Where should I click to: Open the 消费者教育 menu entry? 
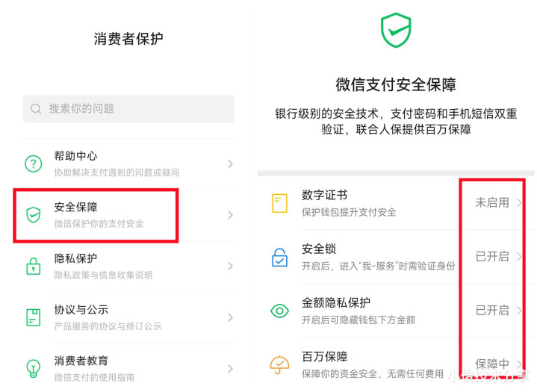pyautogui.click(x=128, y=368)
